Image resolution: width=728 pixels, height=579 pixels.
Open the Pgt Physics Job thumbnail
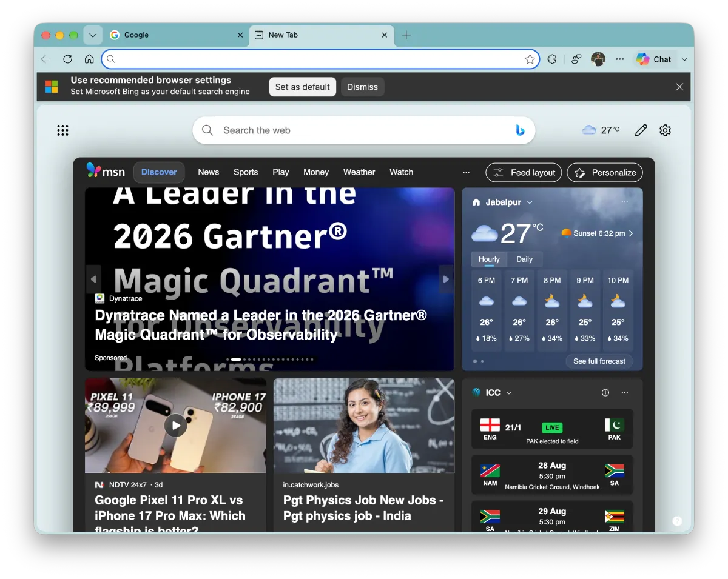(x=364, y=426)
